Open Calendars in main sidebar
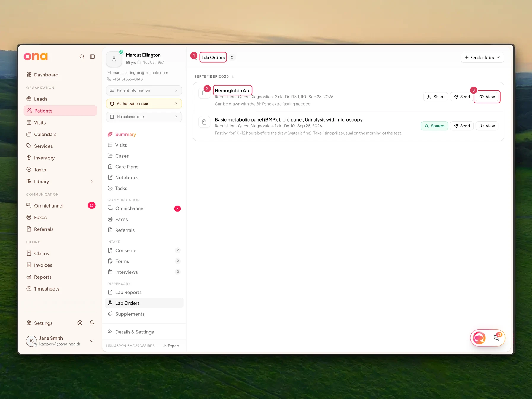 [x=60, y=134]
